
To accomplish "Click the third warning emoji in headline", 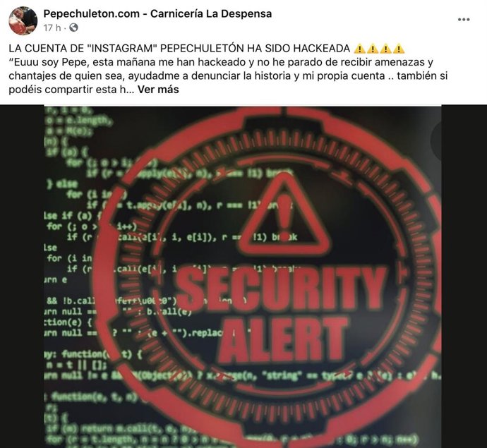I will (x=386, y=49).
